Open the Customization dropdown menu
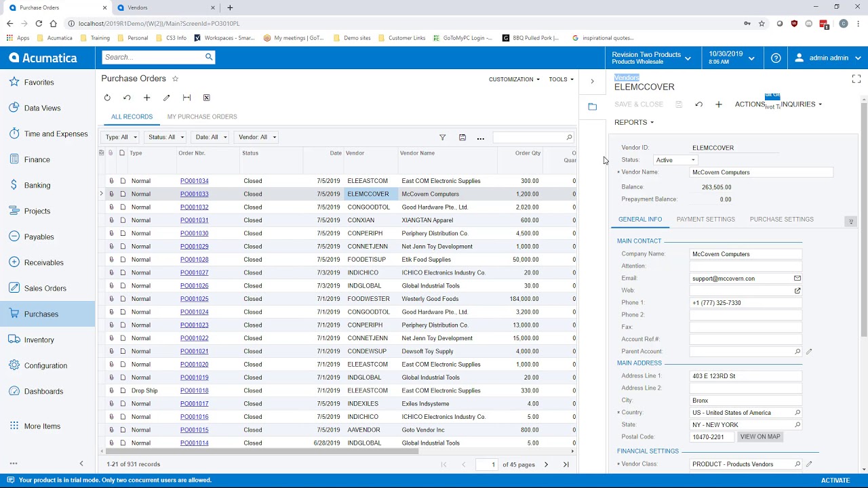Screen dimensions: 868x488 [514, 79]
